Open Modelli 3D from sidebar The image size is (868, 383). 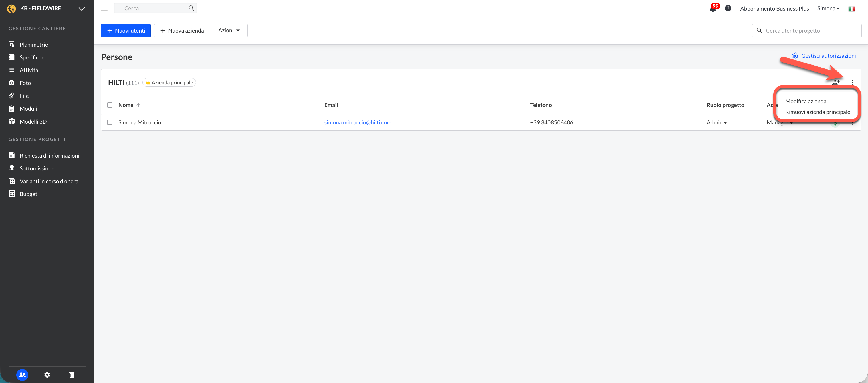click(33, 121)
